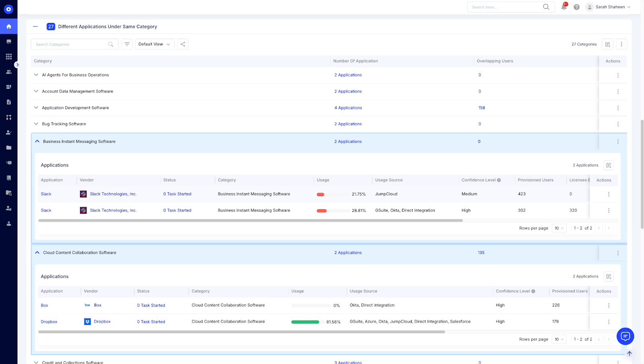This screenshot has width=644, height=364.
Task: Collapse the Different Applications section with minus
Action: coord(35,27)
